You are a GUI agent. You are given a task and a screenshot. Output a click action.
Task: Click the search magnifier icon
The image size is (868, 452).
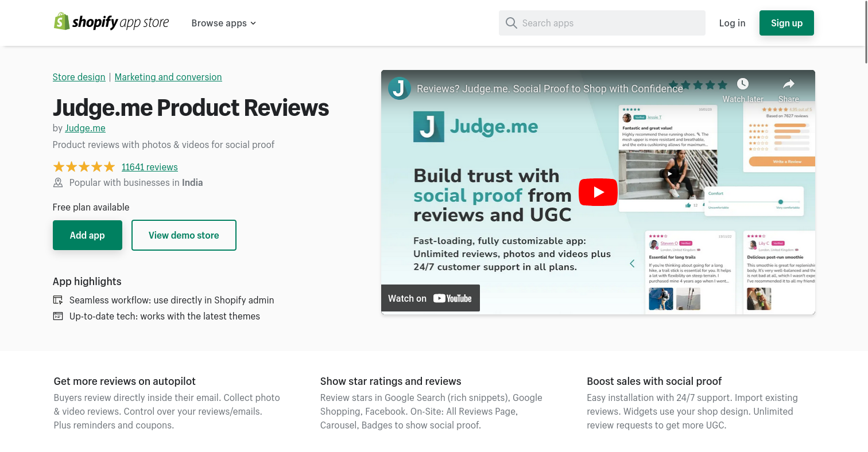tap(511, 23)
